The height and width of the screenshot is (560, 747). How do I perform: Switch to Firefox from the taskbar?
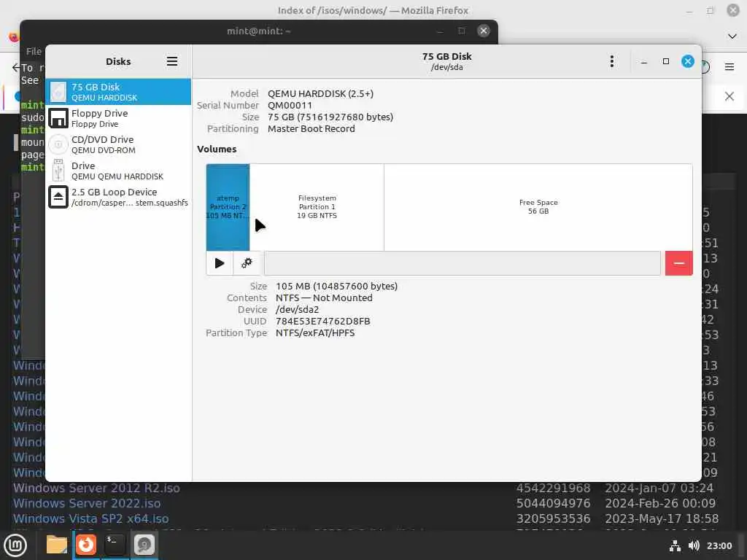(x=86, y=545)
